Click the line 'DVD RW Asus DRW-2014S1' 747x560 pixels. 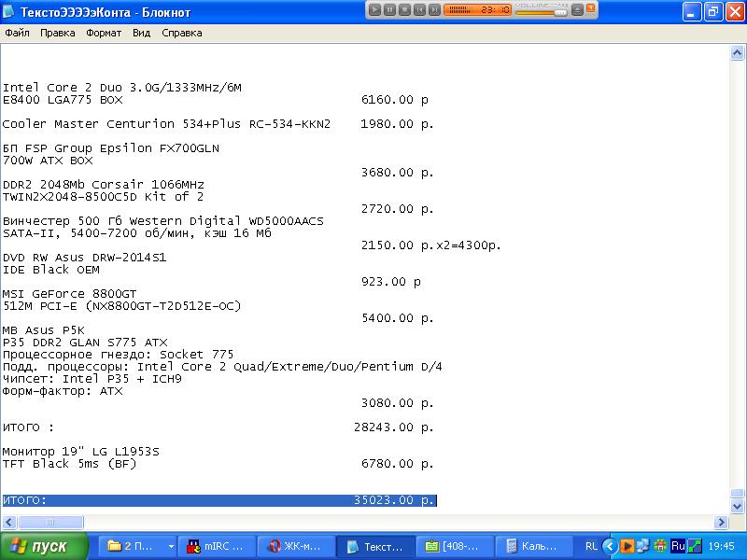(84, 258)
